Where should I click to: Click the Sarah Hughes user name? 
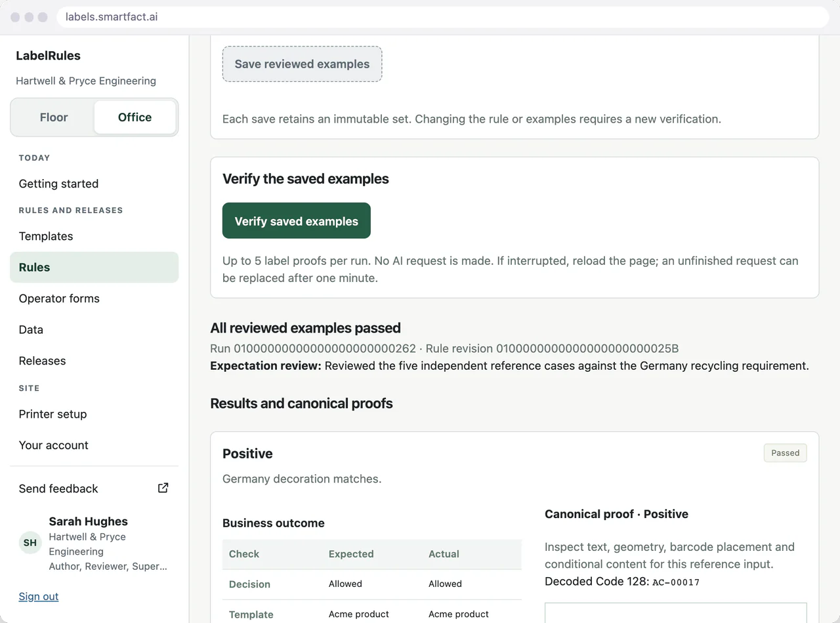[88, 521]
